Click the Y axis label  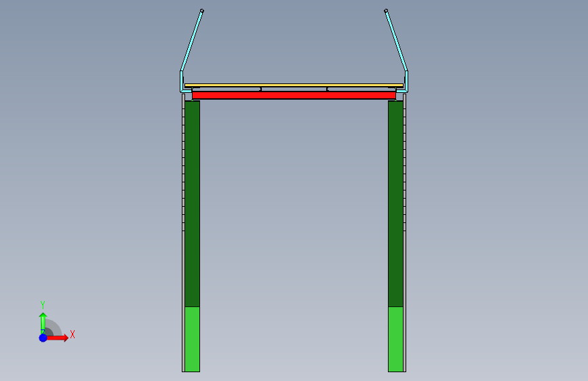43,305
